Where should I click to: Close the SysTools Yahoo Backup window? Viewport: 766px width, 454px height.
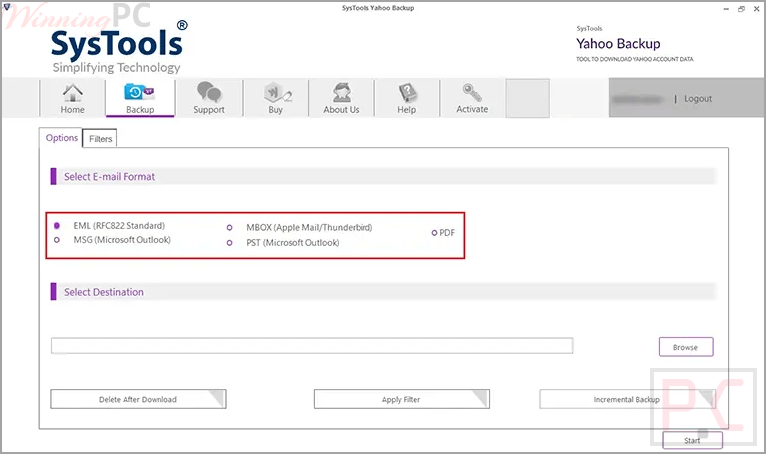point(756,9)
